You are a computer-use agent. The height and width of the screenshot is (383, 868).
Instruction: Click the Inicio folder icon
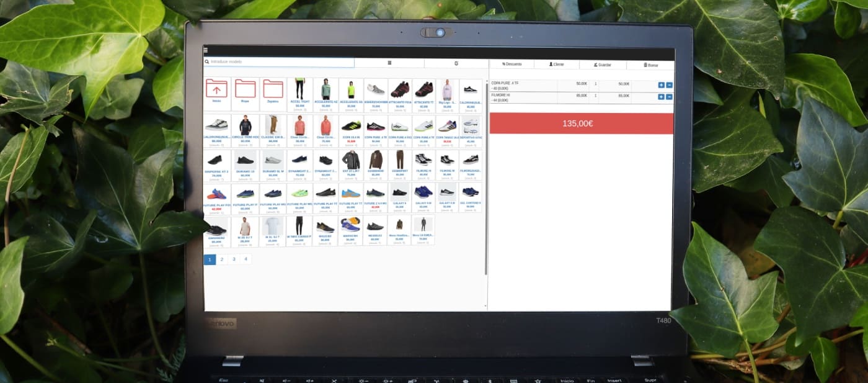tap(216, 89)
